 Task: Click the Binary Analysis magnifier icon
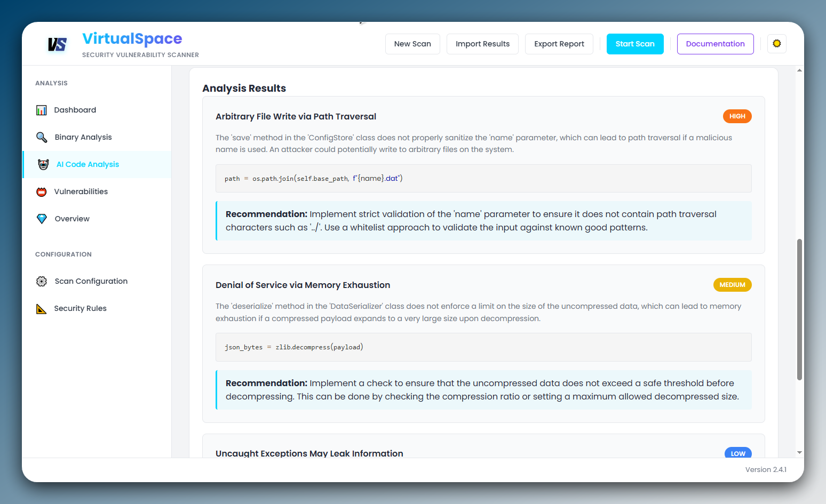[42, 137]
